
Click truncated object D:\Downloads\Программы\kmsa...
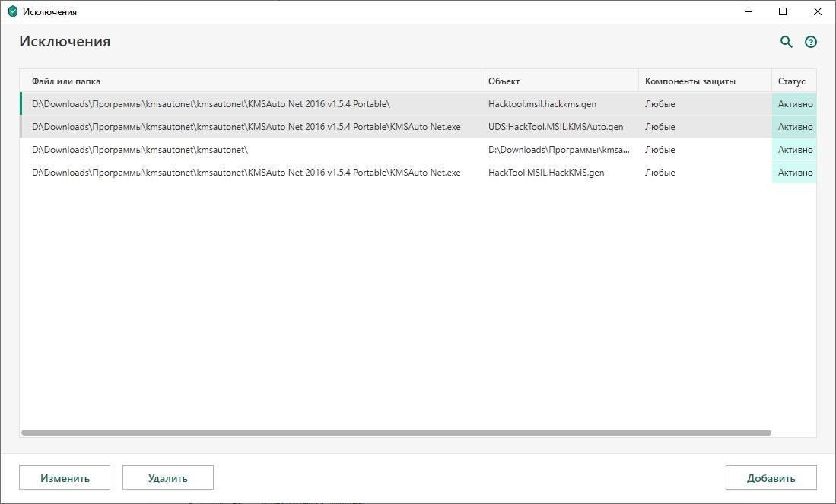pos(559,150)
